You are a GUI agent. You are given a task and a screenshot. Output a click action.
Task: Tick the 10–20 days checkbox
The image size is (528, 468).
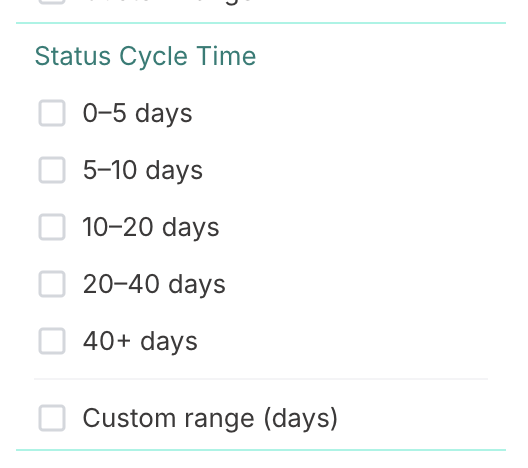tap(52, 227)
